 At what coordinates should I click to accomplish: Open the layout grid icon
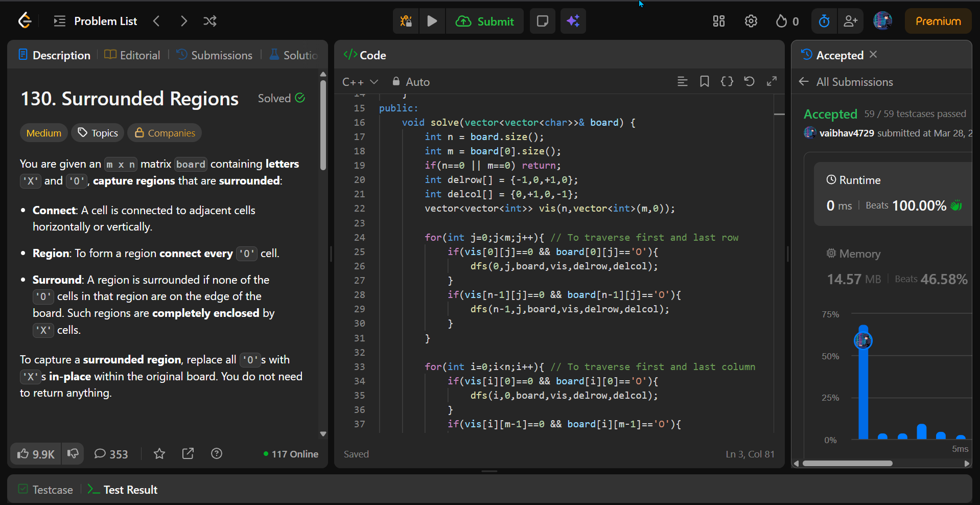point(718,21)
